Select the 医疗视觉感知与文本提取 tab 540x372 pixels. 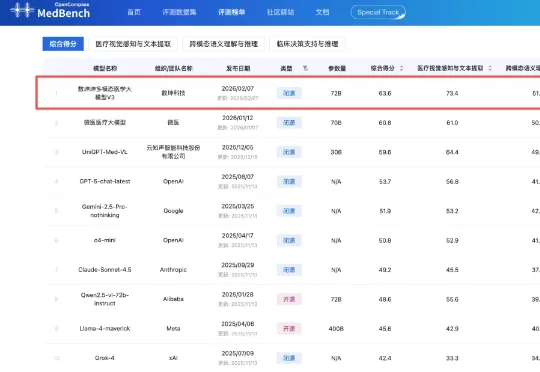pyautogui.click(x=133, y=44)
